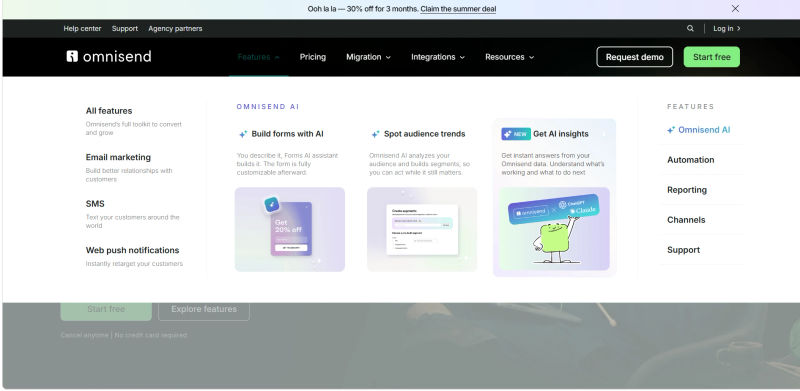
Task: Click the Get 20% off form thumbnail
Action: coord(290,229)
